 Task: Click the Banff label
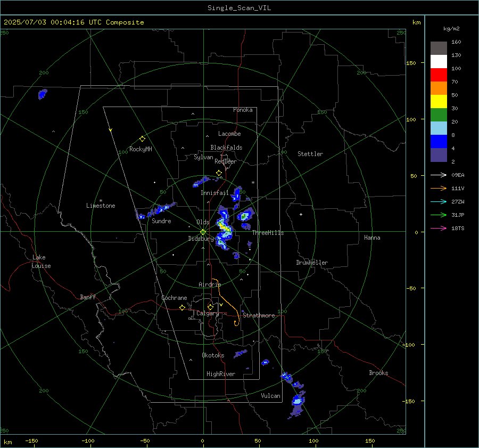pos(88,297)
